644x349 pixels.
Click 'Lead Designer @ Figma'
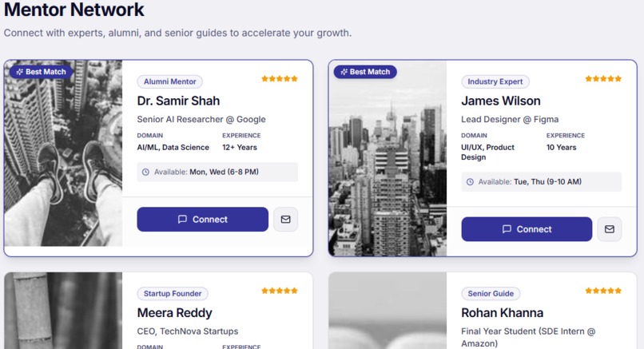(x=510, y=120)
